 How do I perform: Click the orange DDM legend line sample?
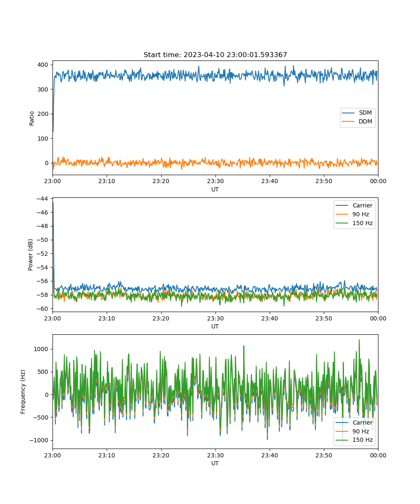tap(349, 122)
